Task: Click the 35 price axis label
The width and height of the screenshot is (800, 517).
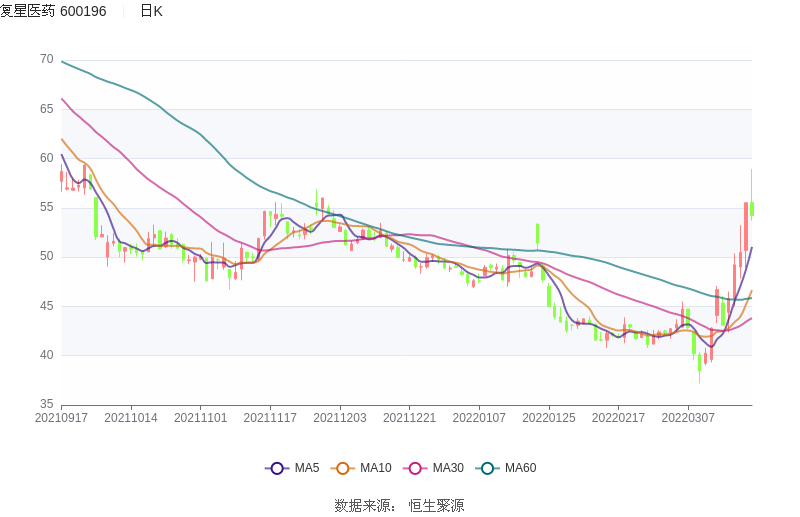Action: click(x=46, y=404)
